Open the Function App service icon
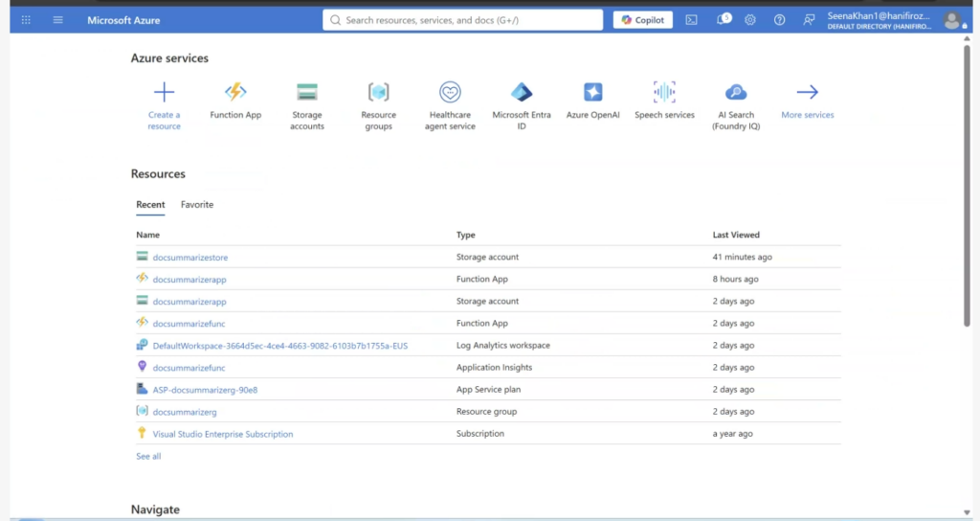The width and height of the screenshot is (980, 521). [x=235, y=92]
